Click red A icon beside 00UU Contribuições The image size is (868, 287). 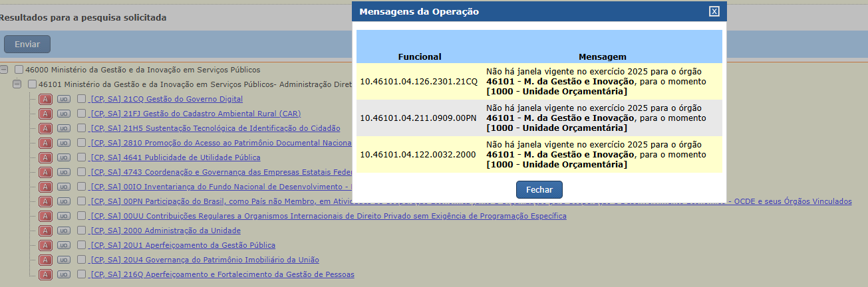point(45,216)
